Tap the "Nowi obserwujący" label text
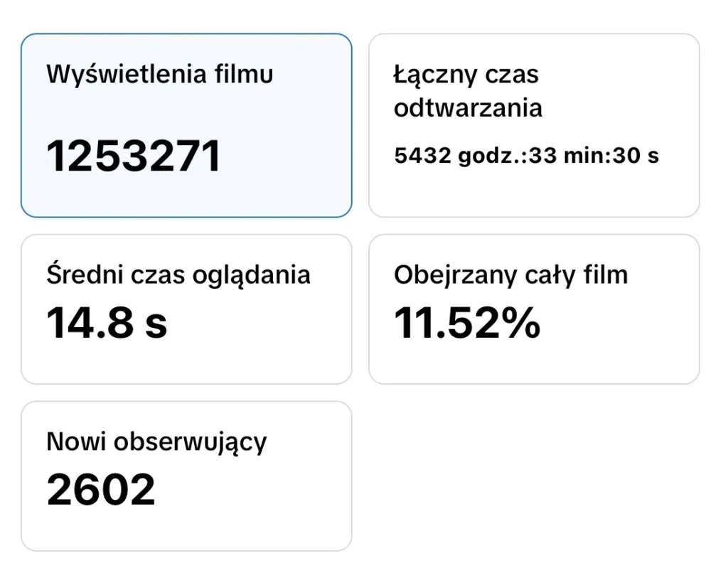 tap(156, 442)
